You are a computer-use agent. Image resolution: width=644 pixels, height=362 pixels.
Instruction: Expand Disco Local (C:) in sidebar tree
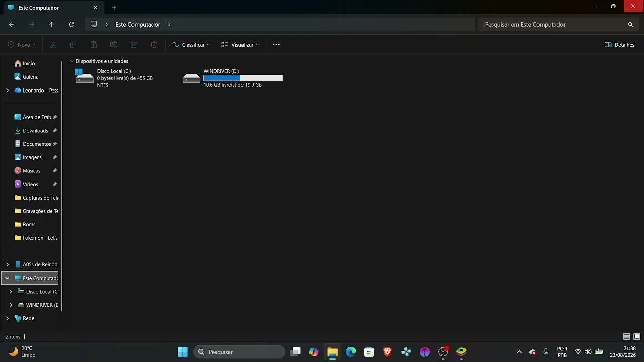click(11, 292)
